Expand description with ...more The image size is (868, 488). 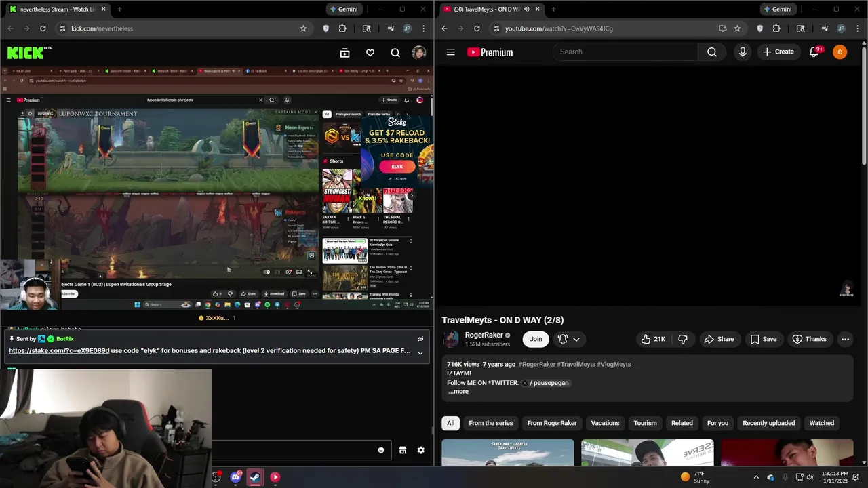(458, 391)
